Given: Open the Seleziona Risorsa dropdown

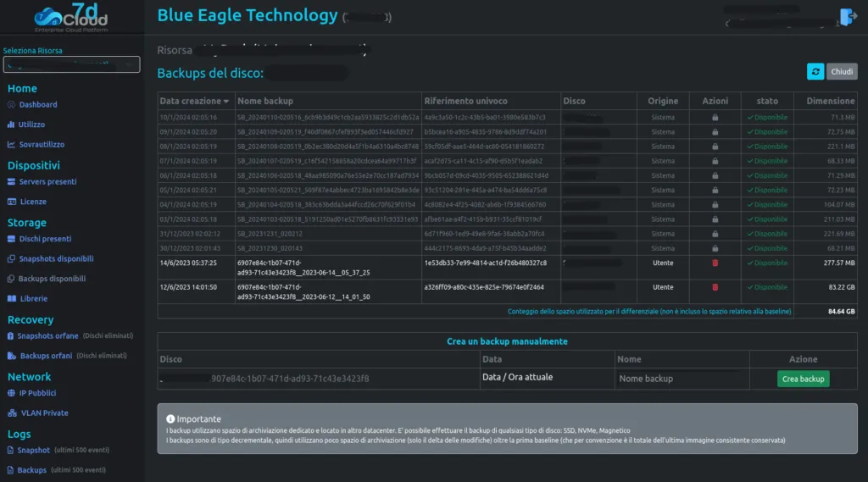Looking at the screenshot, I should [71, 64].
